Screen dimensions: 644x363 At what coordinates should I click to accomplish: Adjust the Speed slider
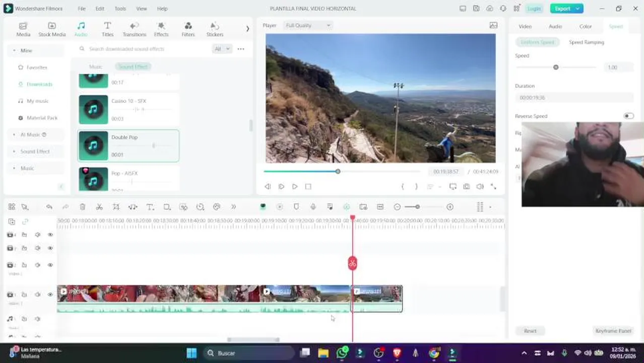[556, 67]
